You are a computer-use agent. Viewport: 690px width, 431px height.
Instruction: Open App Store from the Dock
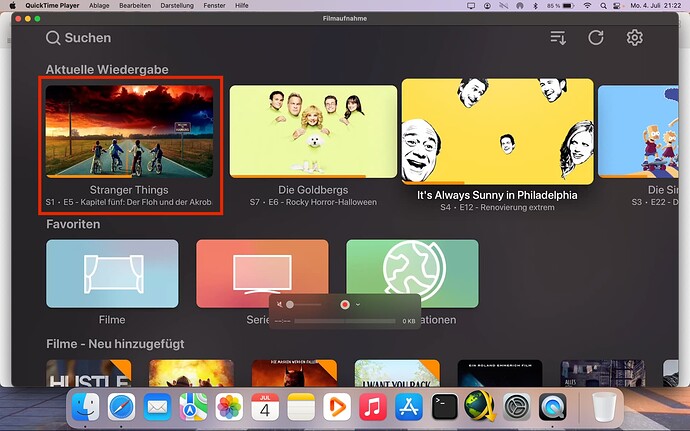[x=409, y=407]
